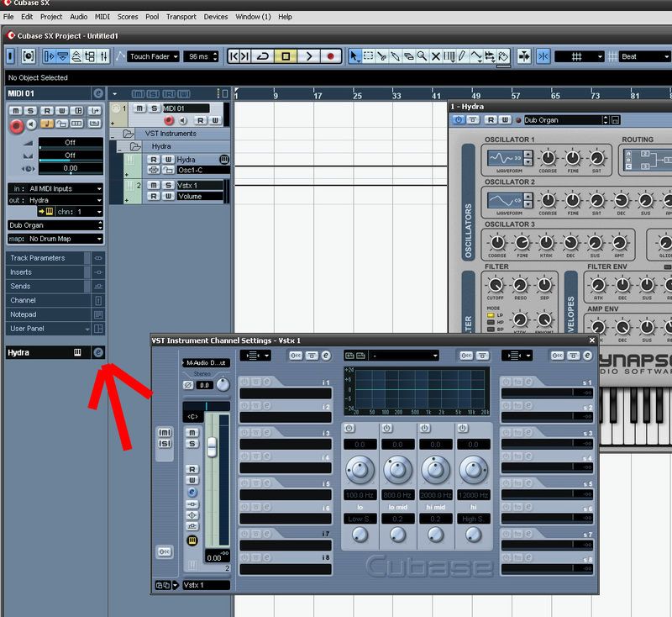This screenshot has height=617, width=672.
Task: Click the Play transport button
Action: tap(308, 56)
